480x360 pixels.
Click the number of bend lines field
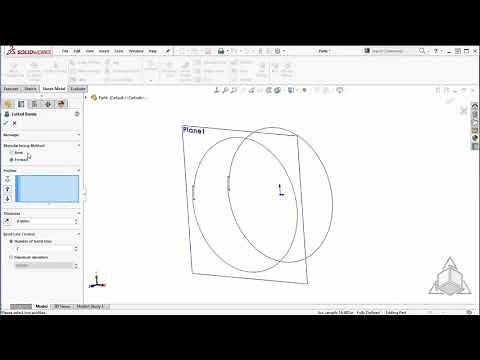pos(44,249)
